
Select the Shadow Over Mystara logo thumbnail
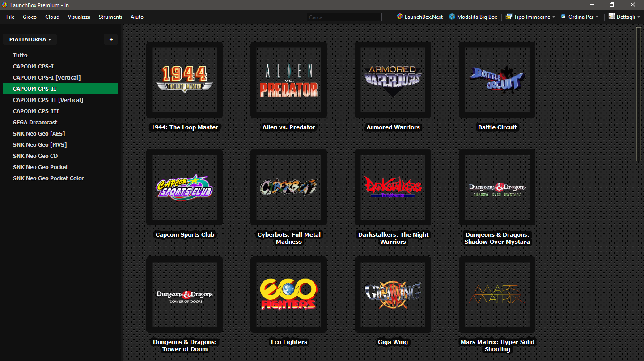pos(497,187)
